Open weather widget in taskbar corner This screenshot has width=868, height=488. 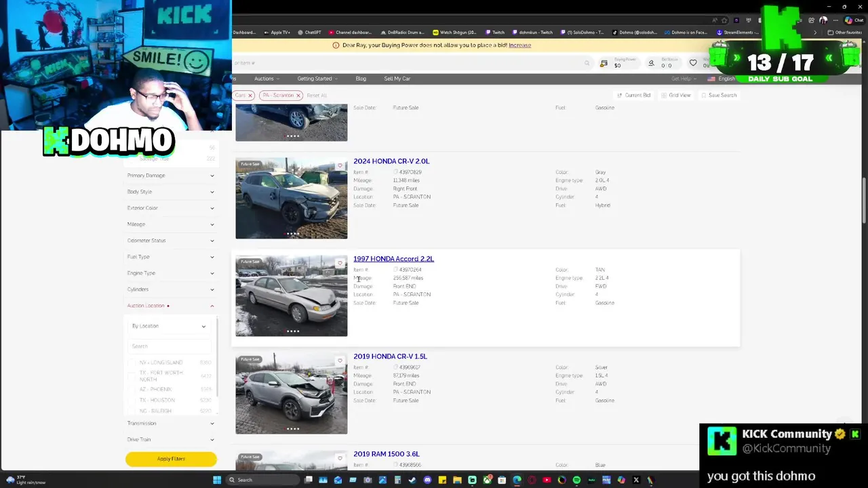click(26, 480)
